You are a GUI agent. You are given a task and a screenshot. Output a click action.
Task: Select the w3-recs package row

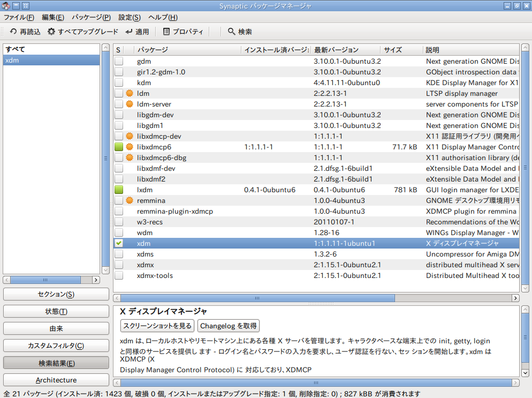(316, 222)
